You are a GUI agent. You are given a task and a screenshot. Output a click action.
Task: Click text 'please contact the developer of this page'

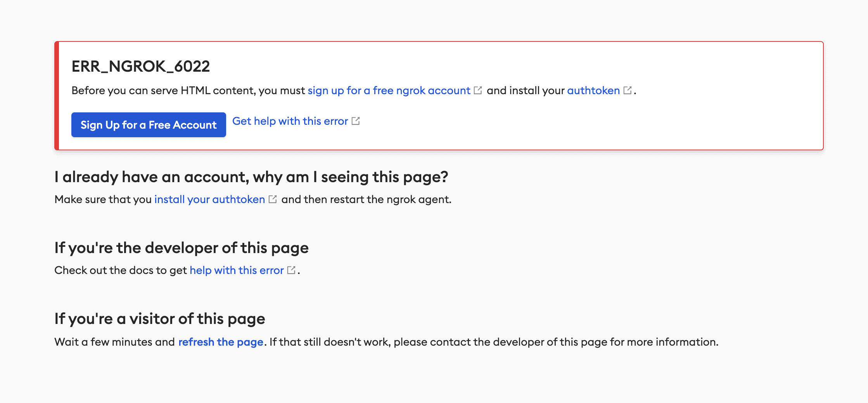pyautogui.click(x=500, y=342)
